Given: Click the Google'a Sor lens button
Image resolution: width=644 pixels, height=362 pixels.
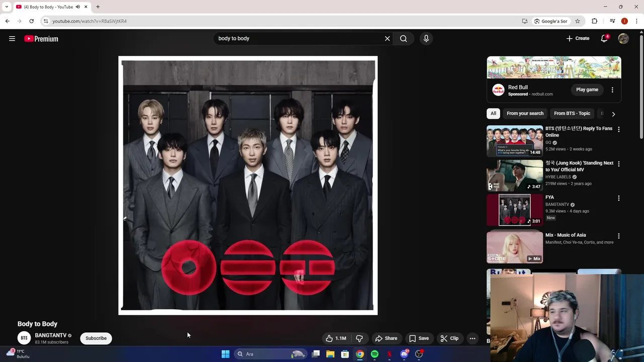Looking at the screenshot, I should click(x=551, y=21).
